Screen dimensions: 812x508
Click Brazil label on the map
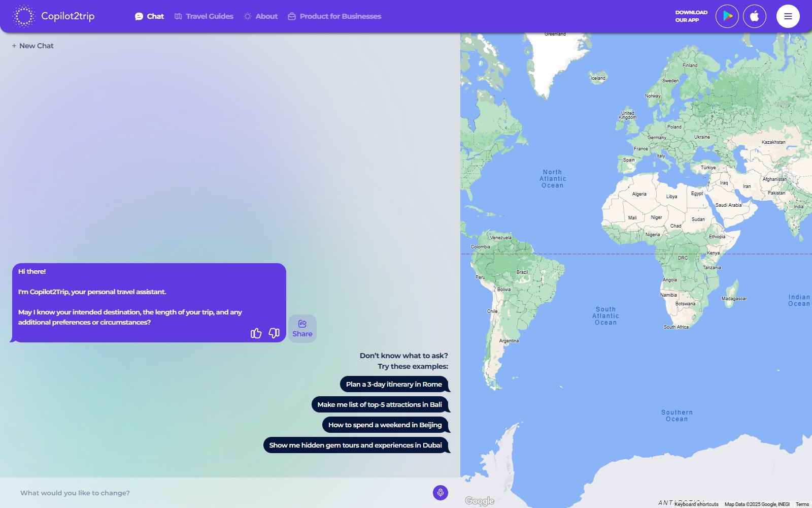[x=522, y=272]
